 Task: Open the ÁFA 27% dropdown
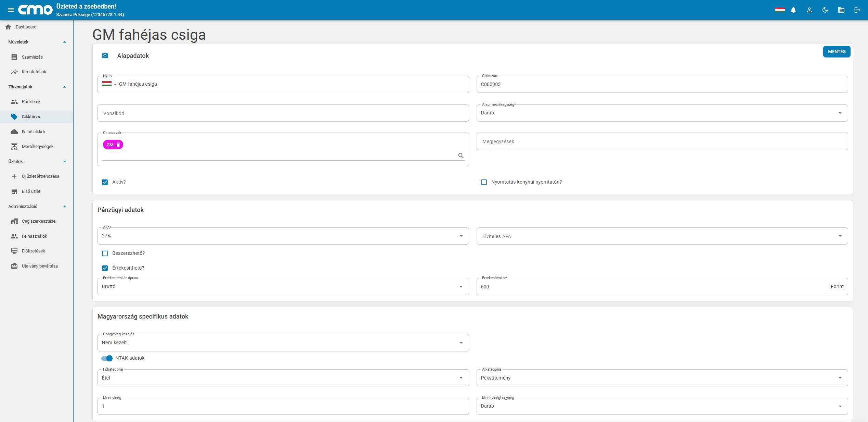point(283,236)
